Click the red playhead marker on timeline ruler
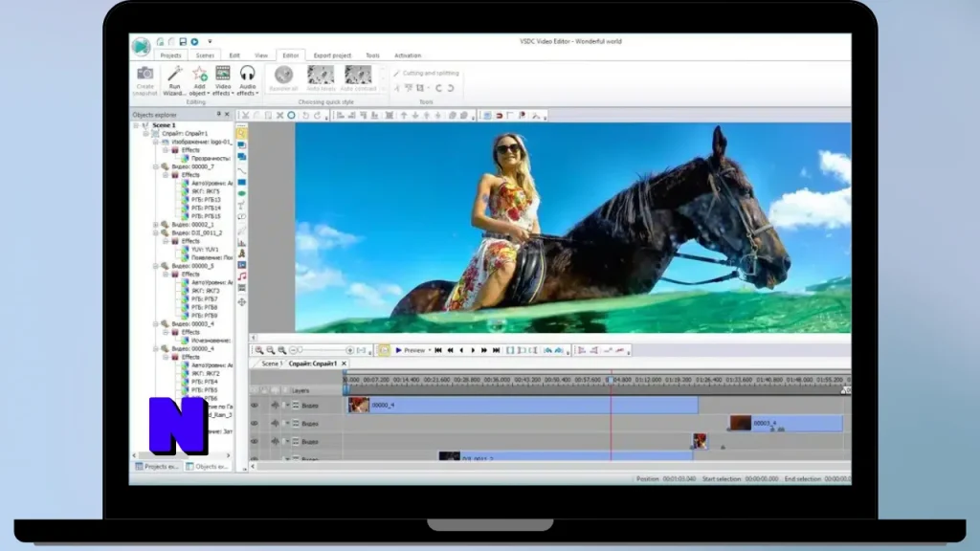This screenshot has width=980, height=551. (x=611, y=379)
